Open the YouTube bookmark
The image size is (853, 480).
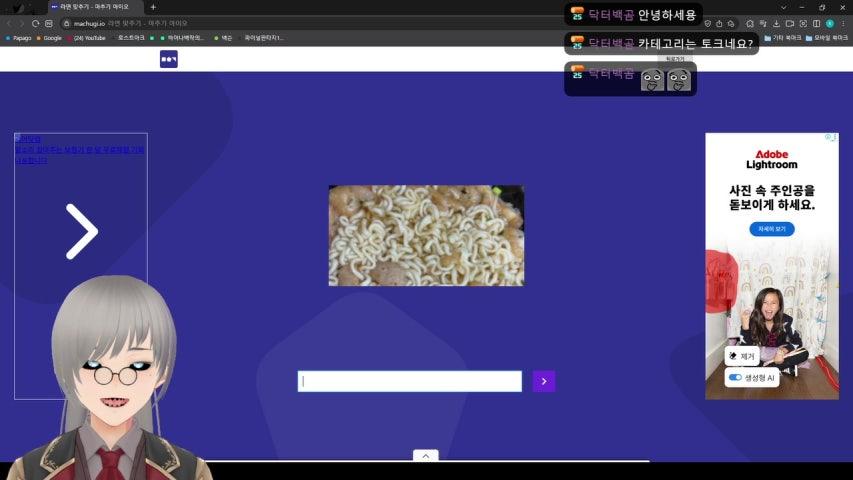point(86,38)
